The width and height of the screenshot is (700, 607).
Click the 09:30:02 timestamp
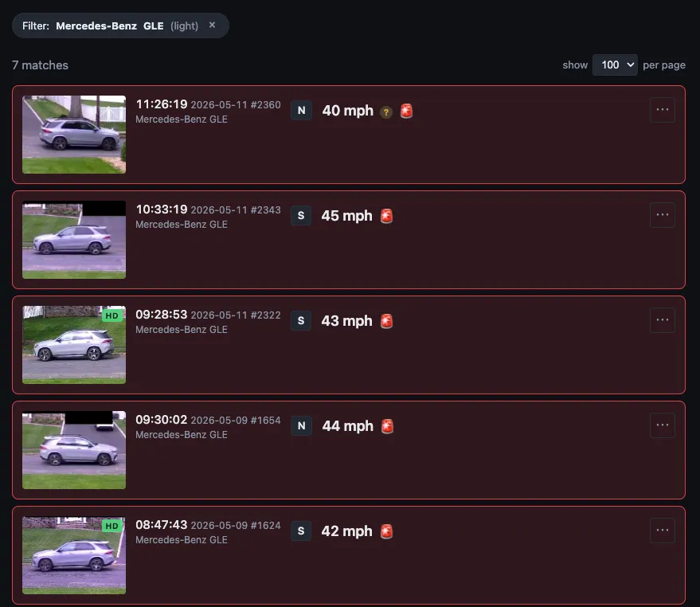(162, 420)
